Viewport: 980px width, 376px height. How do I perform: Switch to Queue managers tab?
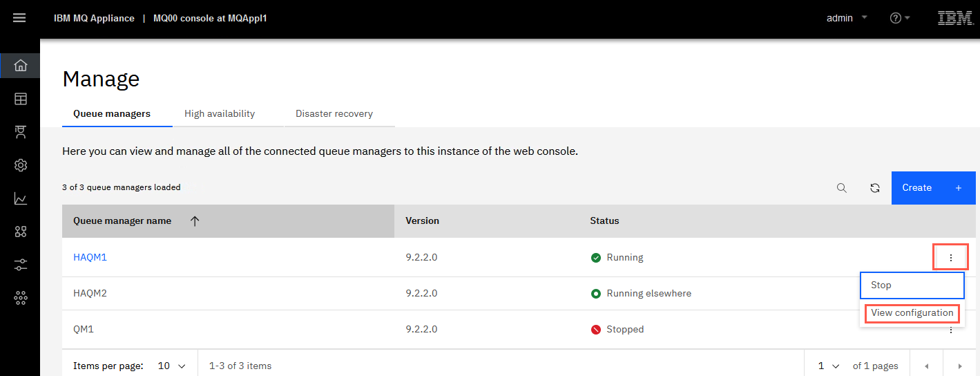(x=112, y=113)
